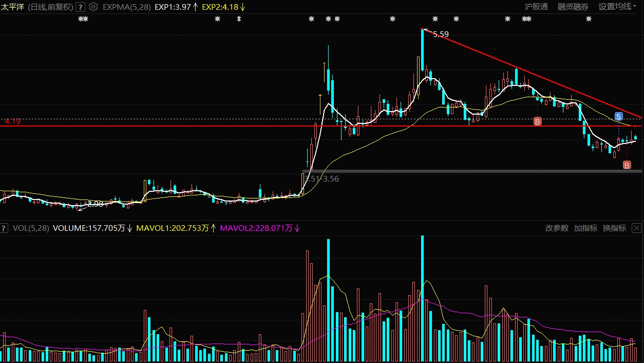644x363 pixels.
Task: Select the blue S sell signal marker
Action: (619, 116)
